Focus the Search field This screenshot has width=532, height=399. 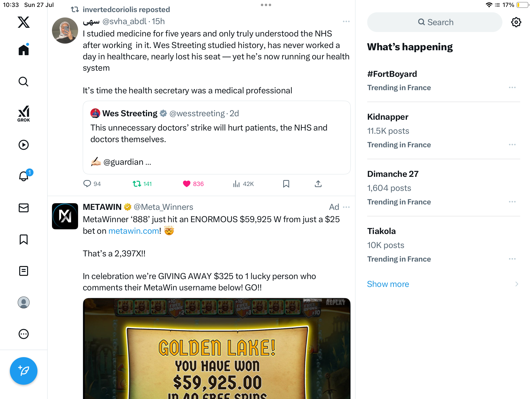click(x=434, y=22)
